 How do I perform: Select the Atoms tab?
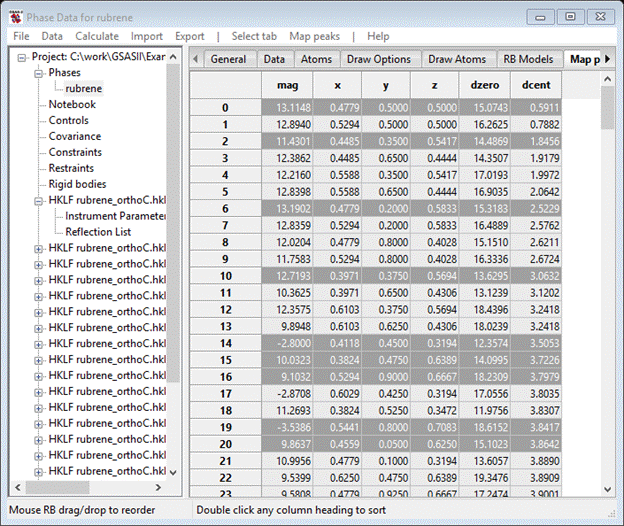(x=316, y=59)
